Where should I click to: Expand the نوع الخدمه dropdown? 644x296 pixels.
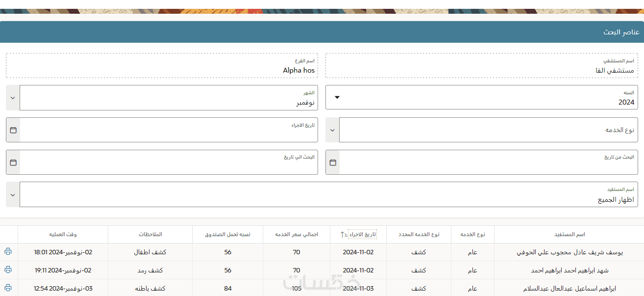333,130
